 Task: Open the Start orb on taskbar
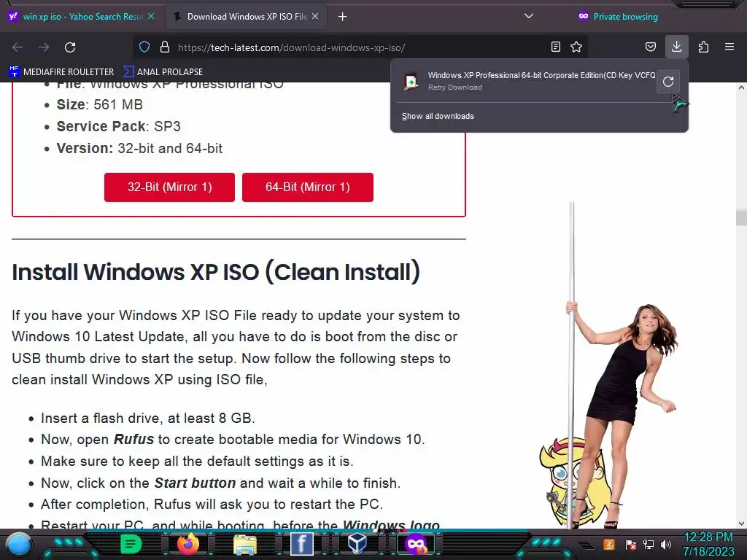[19, 544]
